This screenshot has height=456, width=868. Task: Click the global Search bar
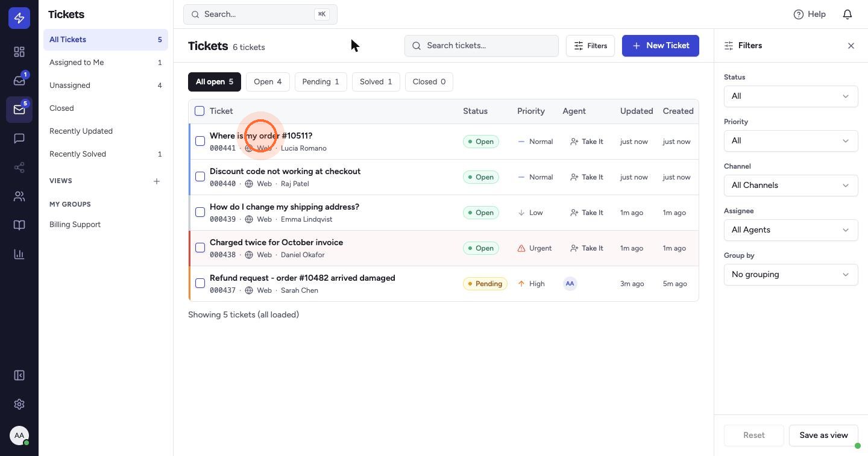(x=260, y=14)
